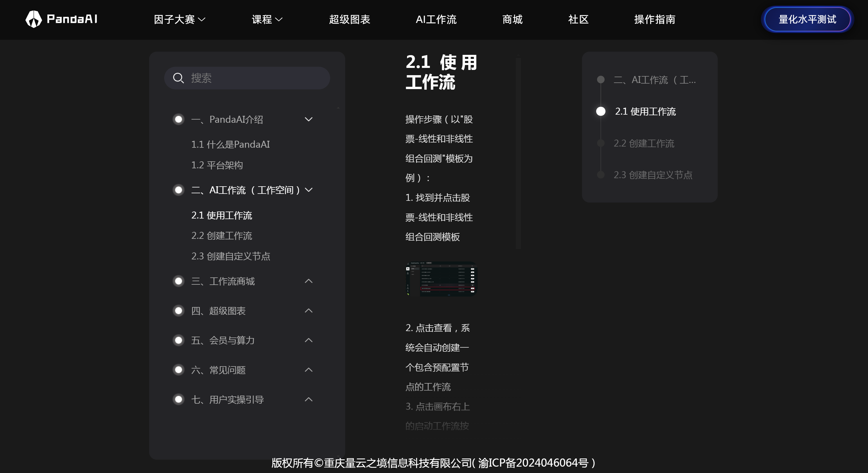Collapse the 二、AI工作流（工作空间）chevron

pos(309,190)
